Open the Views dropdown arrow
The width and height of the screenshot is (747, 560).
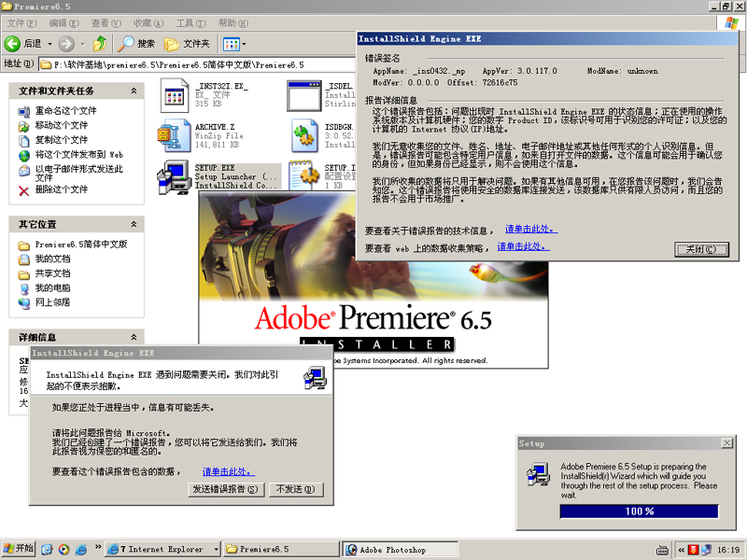[244, 44]
